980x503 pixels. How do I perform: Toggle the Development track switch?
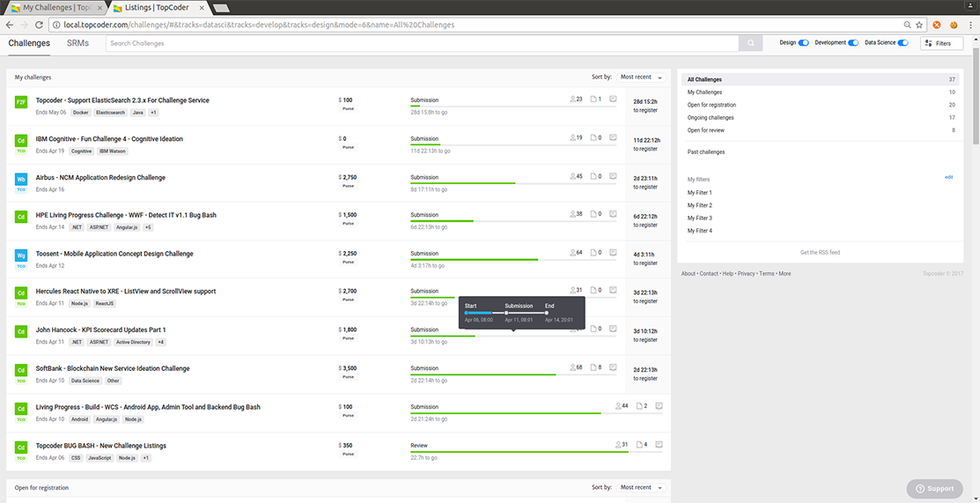click(853, 42)
